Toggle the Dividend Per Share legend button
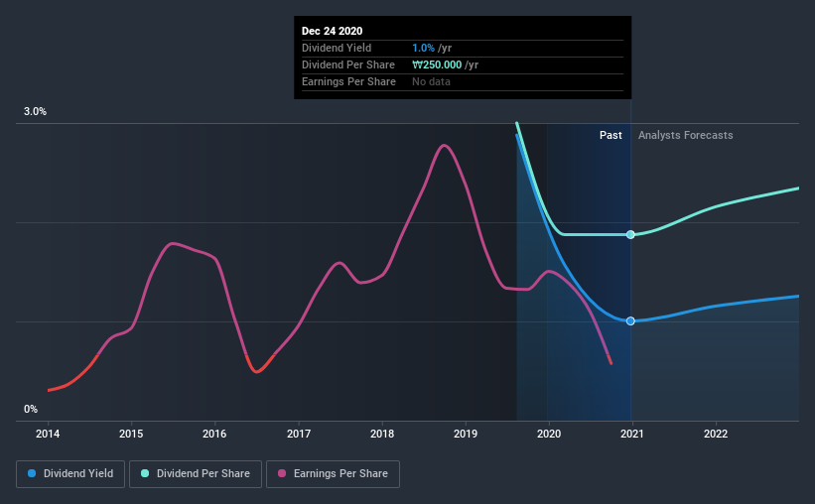Viewport: 815px width, 504px height. (x=196, y=474)
